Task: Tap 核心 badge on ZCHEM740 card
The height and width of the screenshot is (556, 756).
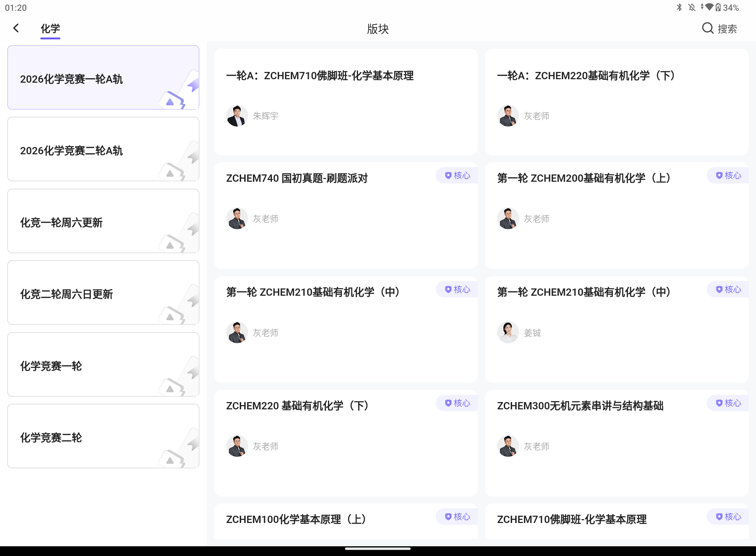Action: click(x=457, y=175)
